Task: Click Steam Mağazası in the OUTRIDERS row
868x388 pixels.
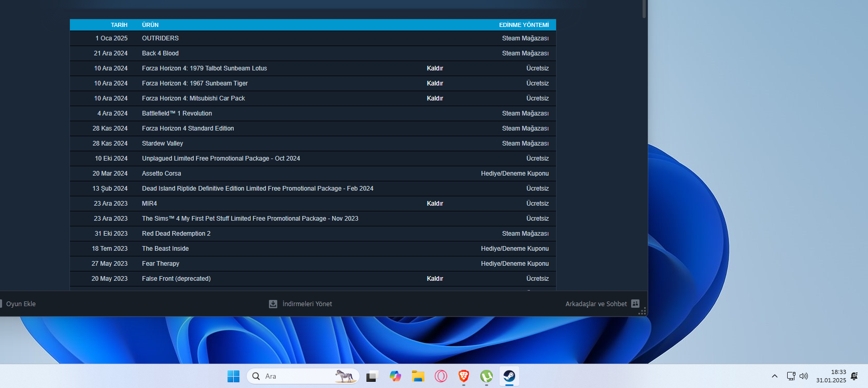Action: tap(525, 38)
